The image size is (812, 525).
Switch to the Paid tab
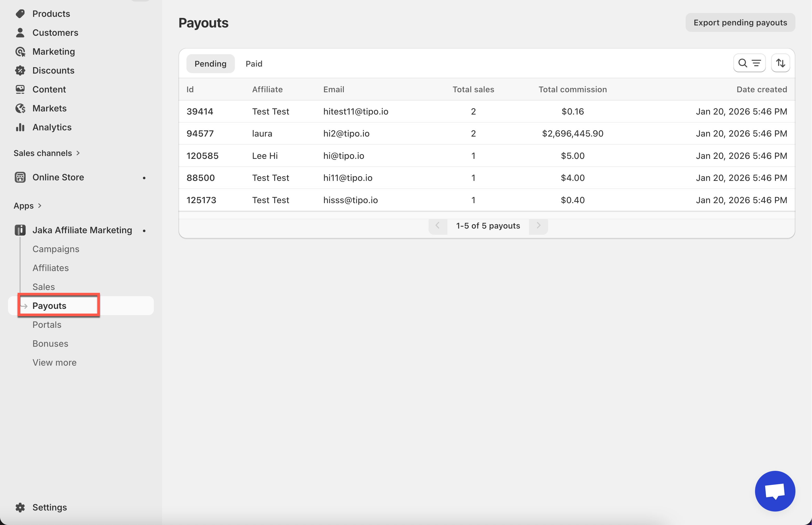[254, 64]
